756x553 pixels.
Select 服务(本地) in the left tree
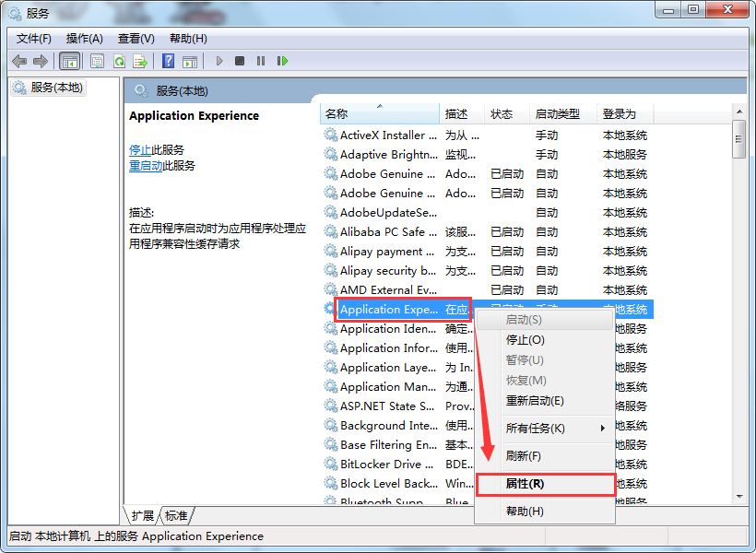[x=56, y=88]
